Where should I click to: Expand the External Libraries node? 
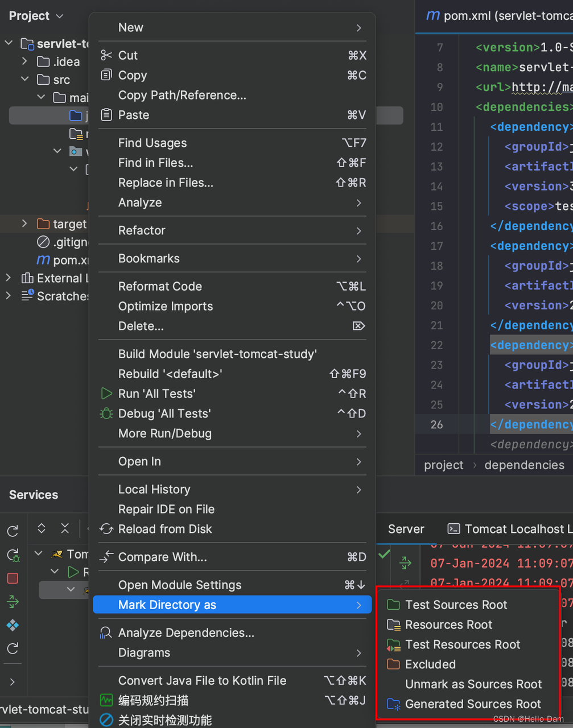8,278
